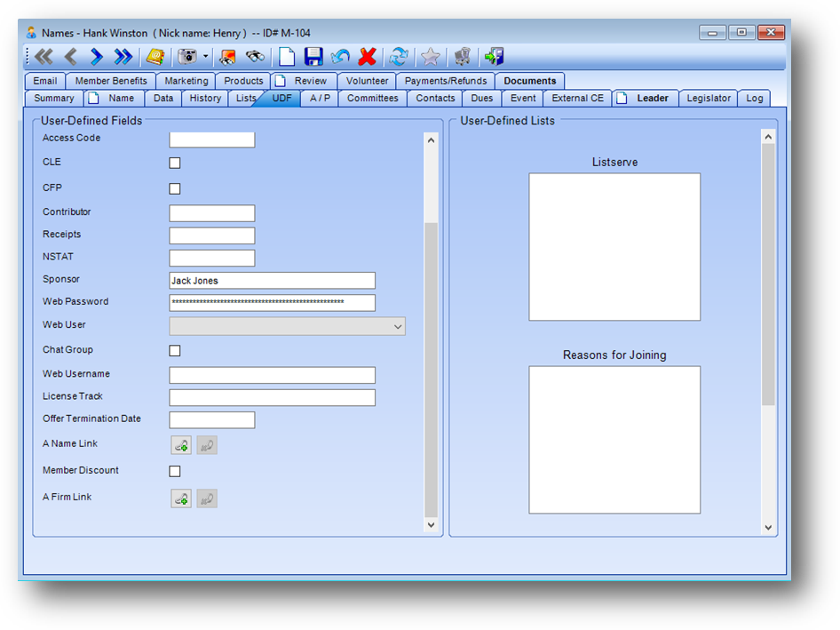This screenshot has height=630, width=840.
Task: Focus the Web Username field
Action: 272,375
